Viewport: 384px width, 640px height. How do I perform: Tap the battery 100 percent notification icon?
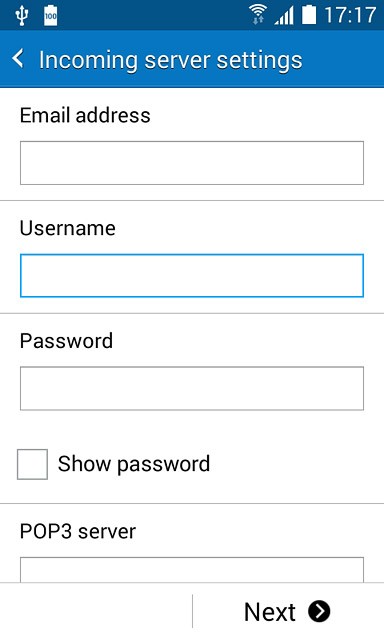pyautogui.click(x=51, y=16)
